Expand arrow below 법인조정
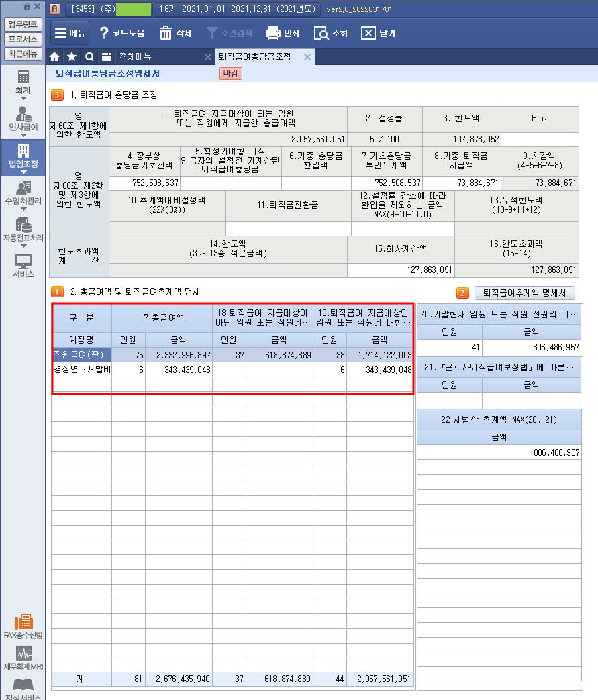The width and height of the screenshot is (598, 700). pyautogui.click(x=23, y=172)
